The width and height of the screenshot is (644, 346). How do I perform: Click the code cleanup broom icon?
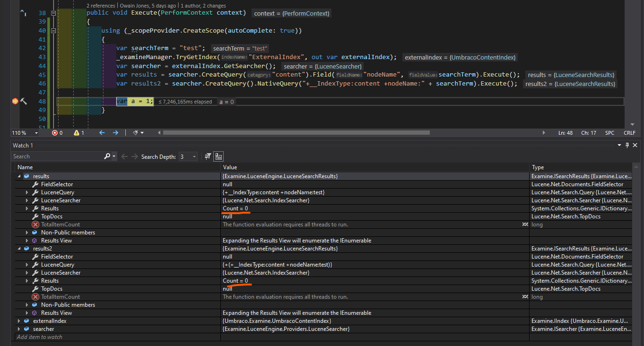135,133
